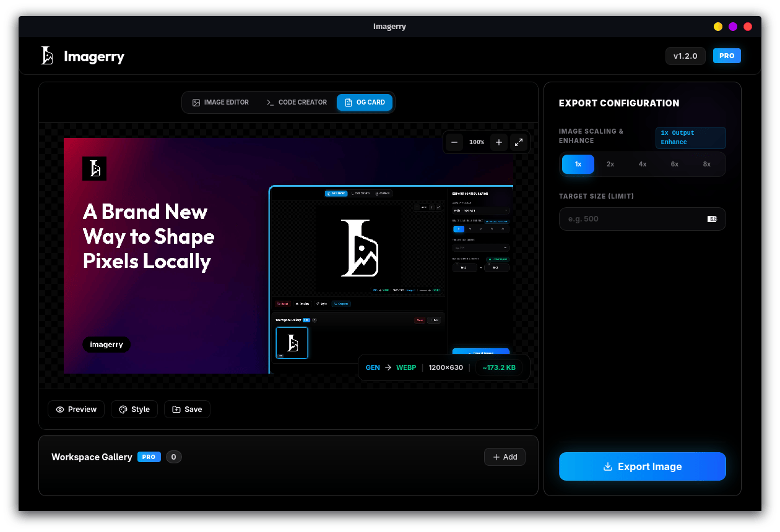Image resolution: width=780 pixels, height=532 pixels.
Task: Zoom out with the minus icon
Action: click(x=454, y=142)
